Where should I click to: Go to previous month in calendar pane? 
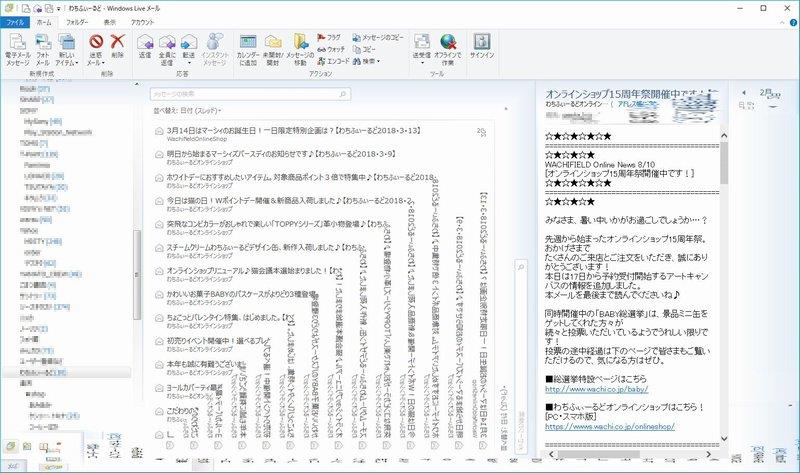pyautogui.click(x=743, y=92)
